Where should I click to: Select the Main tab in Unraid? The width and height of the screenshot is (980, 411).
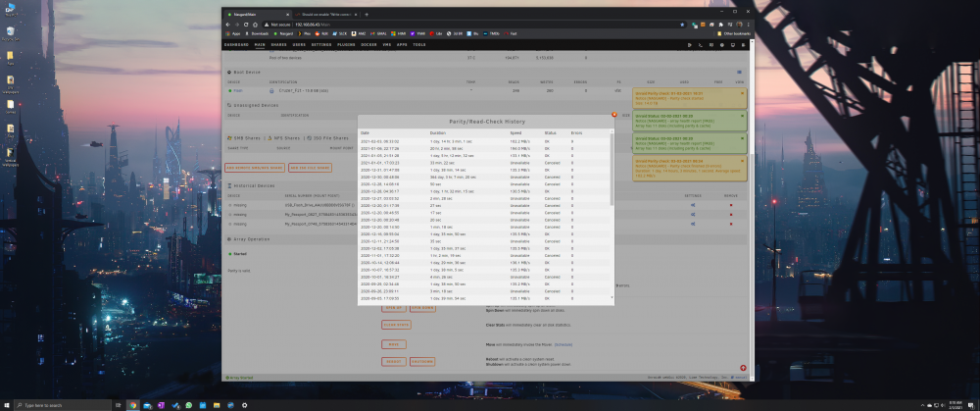click(260, 45)
